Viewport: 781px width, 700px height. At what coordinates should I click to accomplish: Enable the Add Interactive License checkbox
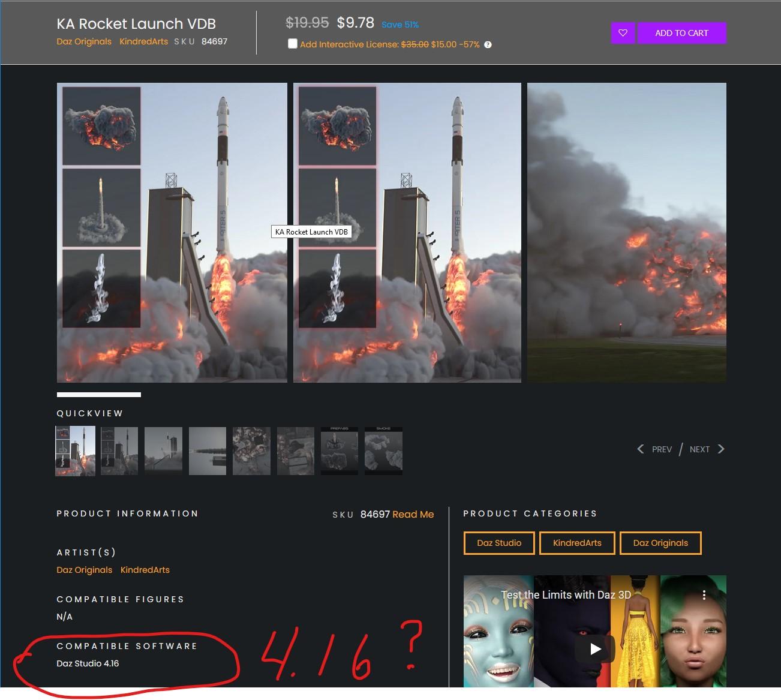click(x=293, y=44)
